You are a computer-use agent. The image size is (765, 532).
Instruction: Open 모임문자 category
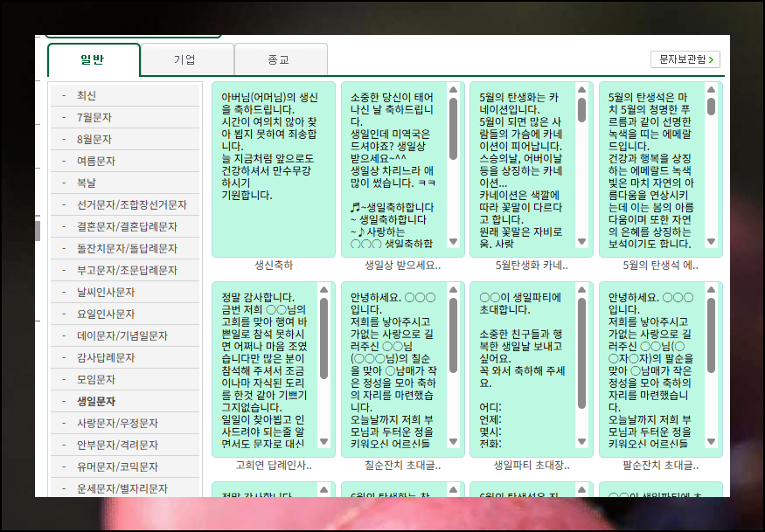(125, 379)
